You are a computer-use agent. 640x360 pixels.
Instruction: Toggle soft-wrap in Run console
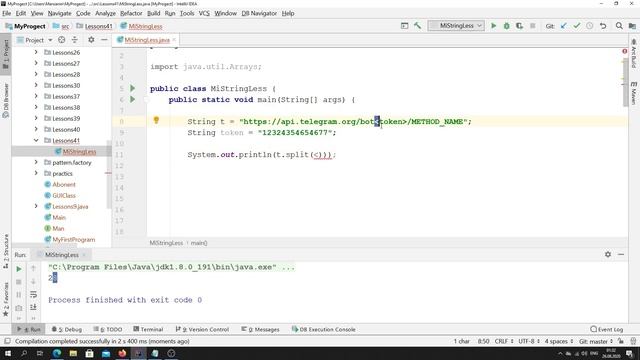pyautogui.click(x=33, y=294)
